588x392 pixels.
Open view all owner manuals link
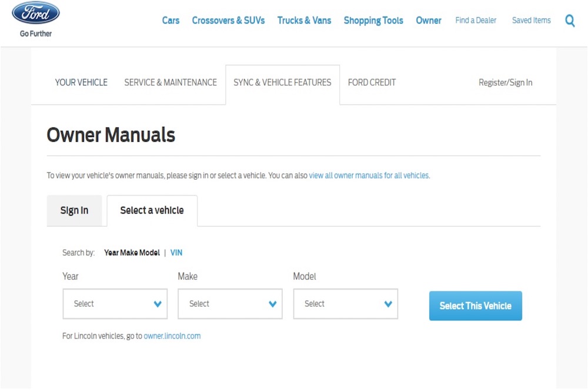[x=369, y=175]
